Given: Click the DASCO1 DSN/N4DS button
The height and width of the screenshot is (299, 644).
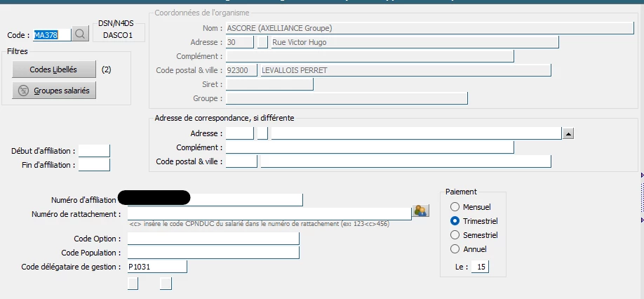Looking at the screenshot, I should (x=119, y=35).
